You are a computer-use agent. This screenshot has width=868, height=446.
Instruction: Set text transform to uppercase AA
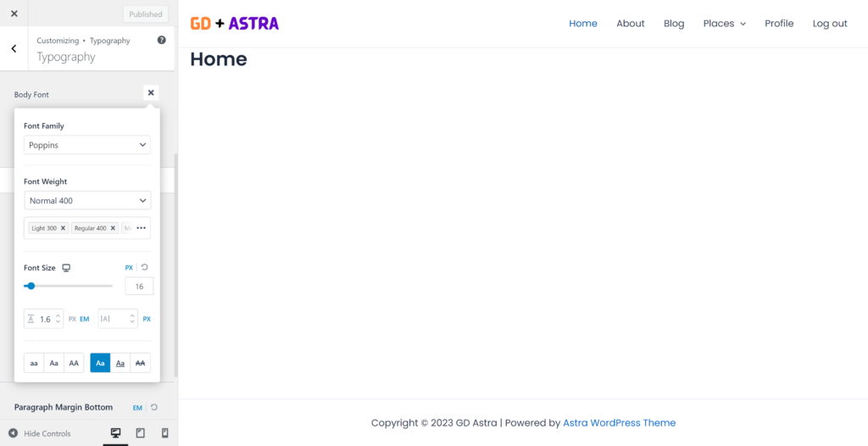pyautogui.click(x=74, y=363)
